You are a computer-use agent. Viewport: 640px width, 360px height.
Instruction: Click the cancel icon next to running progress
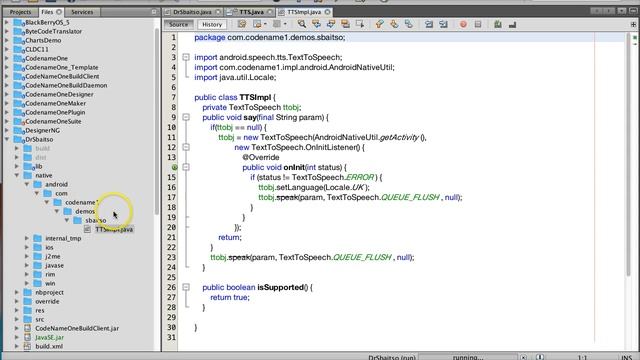(524, 358)
